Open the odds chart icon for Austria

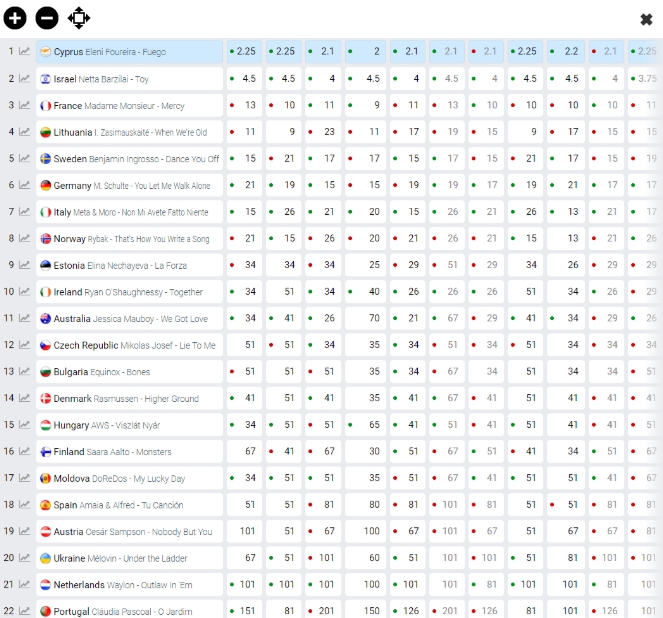[x=25, y=531]
